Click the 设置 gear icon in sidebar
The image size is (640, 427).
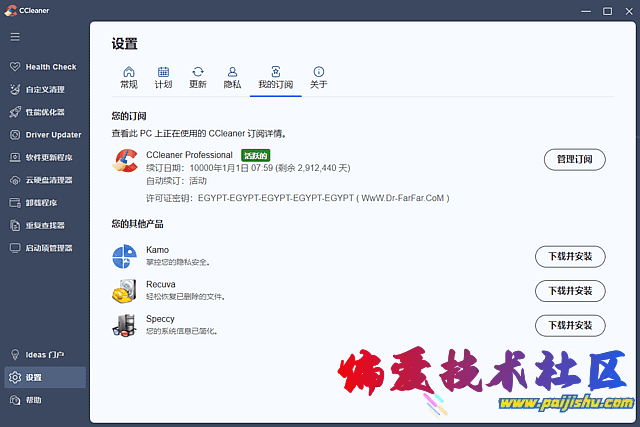click(15, 377)
